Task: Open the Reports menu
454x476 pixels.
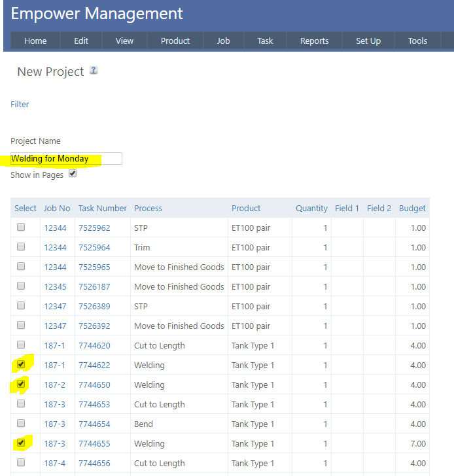Action: (x=314, y=41)
